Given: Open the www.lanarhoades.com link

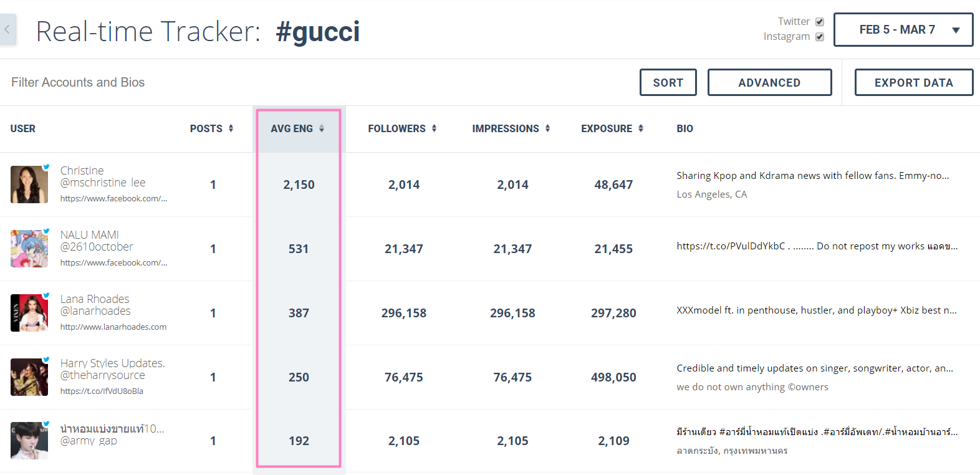Looking at the screenshot, I should (x=113, y=327).
